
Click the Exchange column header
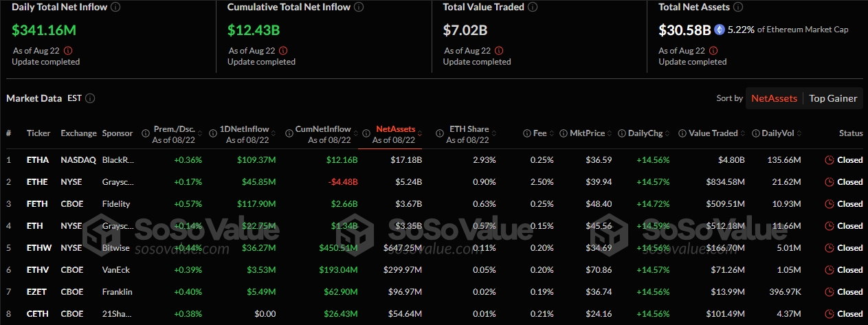(x=78, y=133)
